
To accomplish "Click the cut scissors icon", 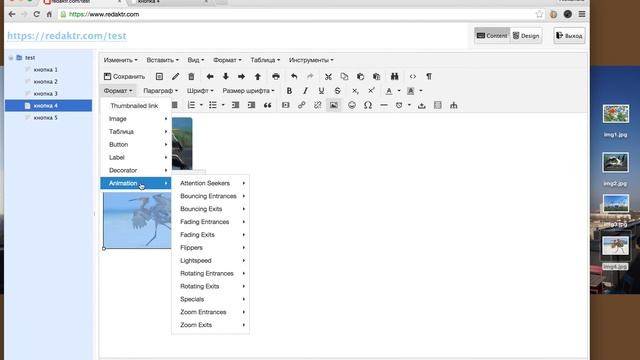I will pos(328,76).
